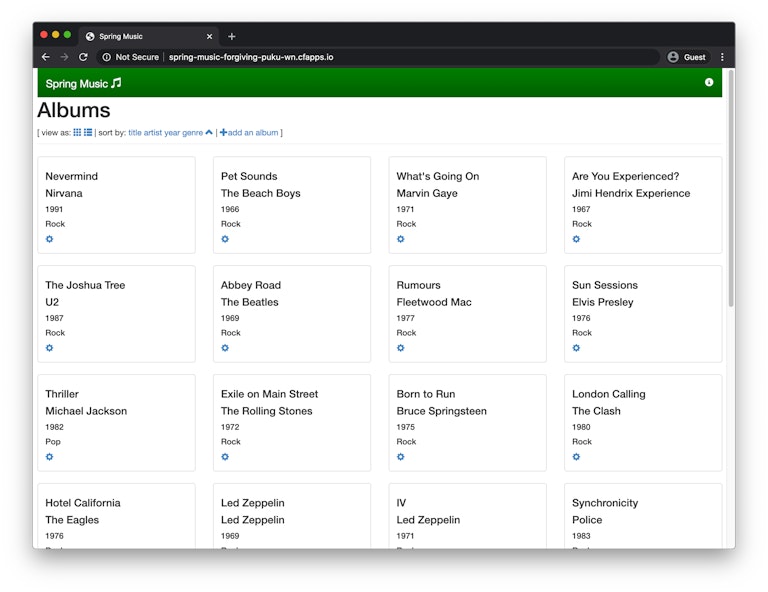Go forward using browser forward arrow

pos(64,57)
